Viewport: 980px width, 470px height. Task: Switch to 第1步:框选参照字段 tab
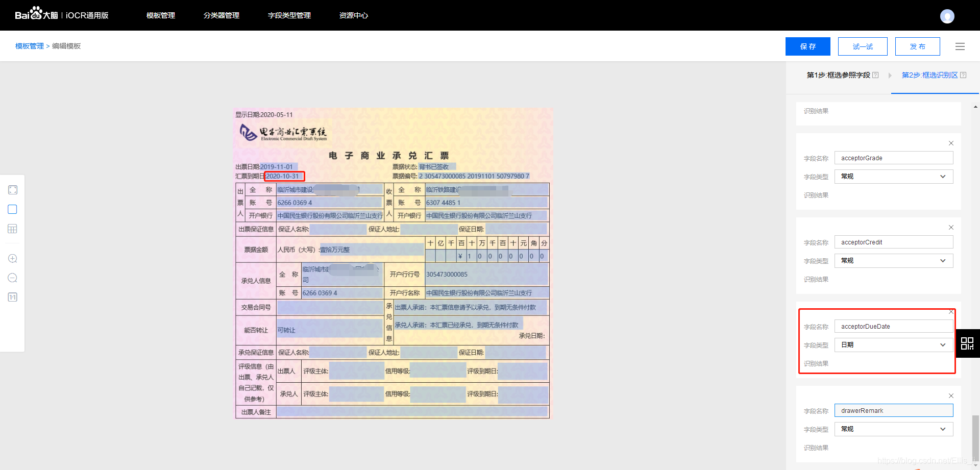coord(839,75)
